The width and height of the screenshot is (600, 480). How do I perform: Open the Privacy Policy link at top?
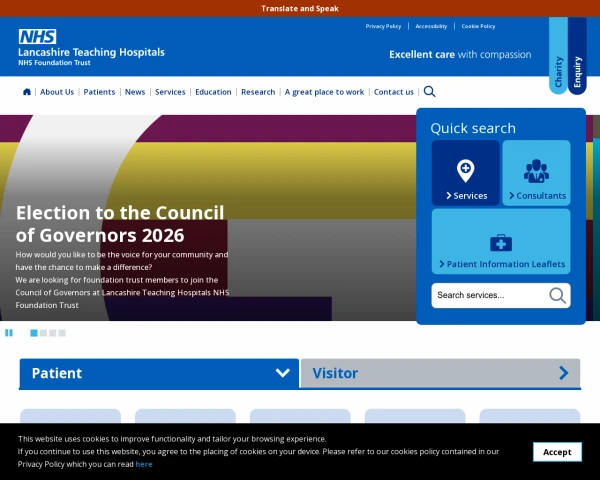(x=383, y=26)
